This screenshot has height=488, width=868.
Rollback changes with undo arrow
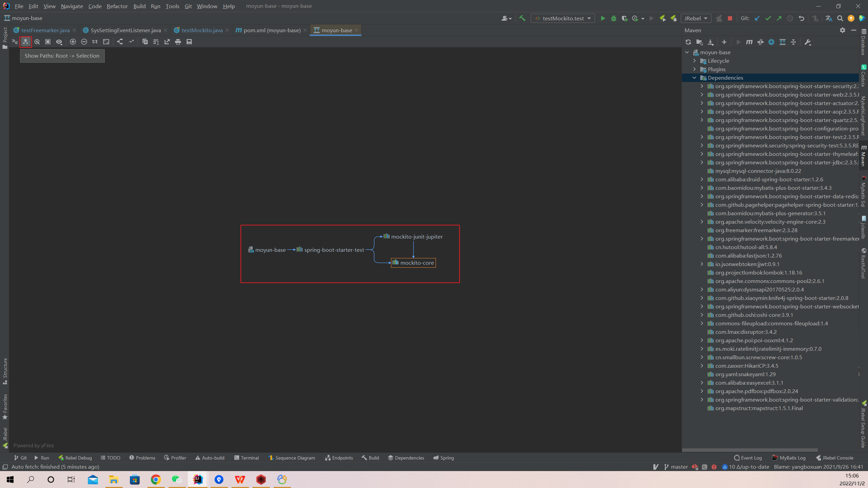pos(801,18)
